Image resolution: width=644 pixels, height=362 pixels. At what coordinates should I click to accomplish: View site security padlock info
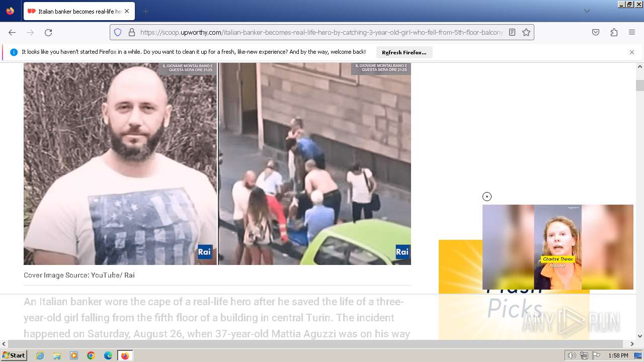[132, 32]
